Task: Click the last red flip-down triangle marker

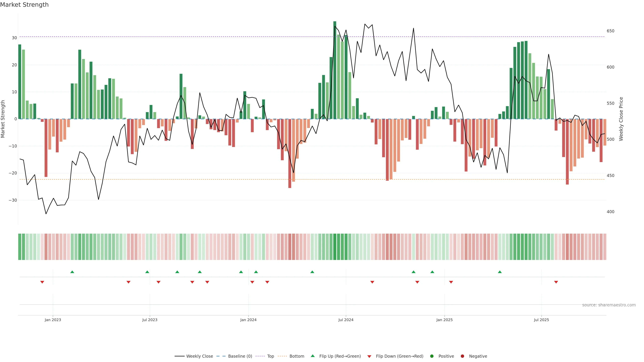Action: pyautogui.click(x=556, y=282)
